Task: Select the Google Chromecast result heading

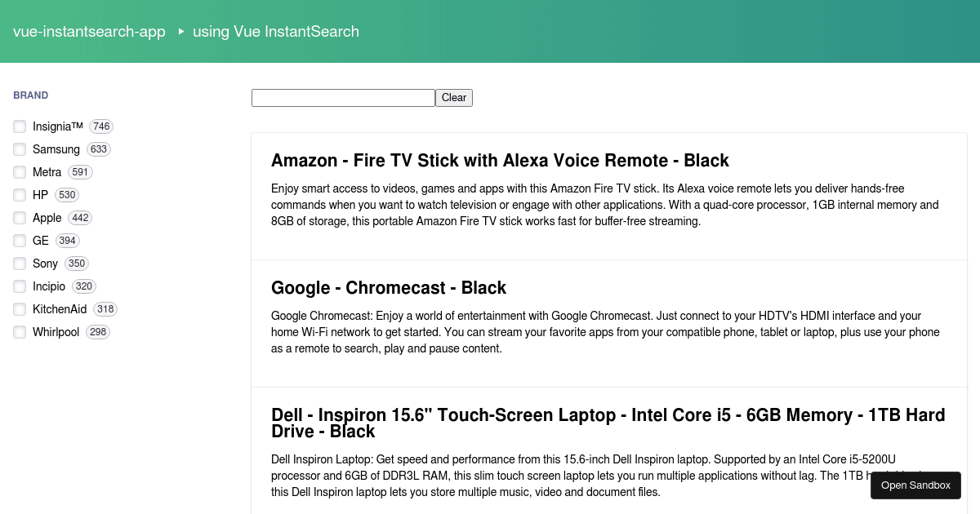Action: click(x=389, y=287)
